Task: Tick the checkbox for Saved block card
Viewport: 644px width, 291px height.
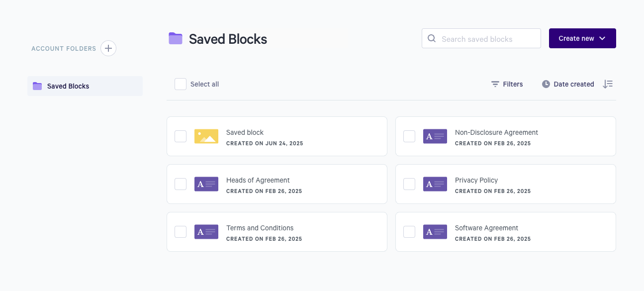Action: click(x=181, y=136)
